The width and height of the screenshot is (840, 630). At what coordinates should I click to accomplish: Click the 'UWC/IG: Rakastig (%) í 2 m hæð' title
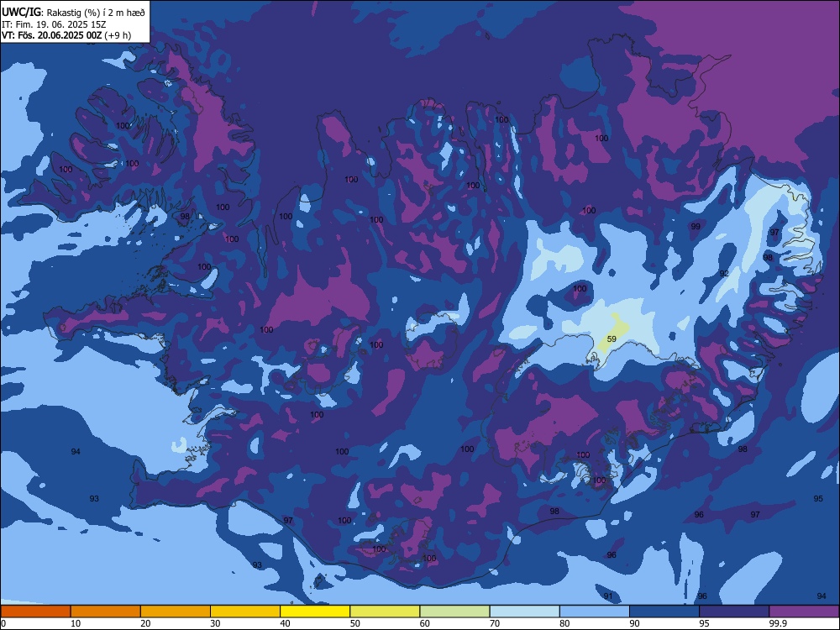click(x=73, y=12)
